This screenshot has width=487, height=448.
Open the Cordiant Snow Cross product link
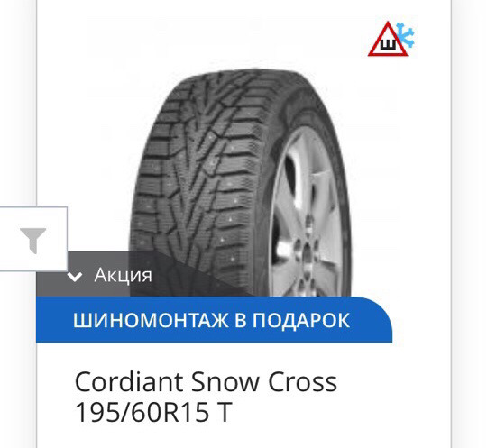206,382
